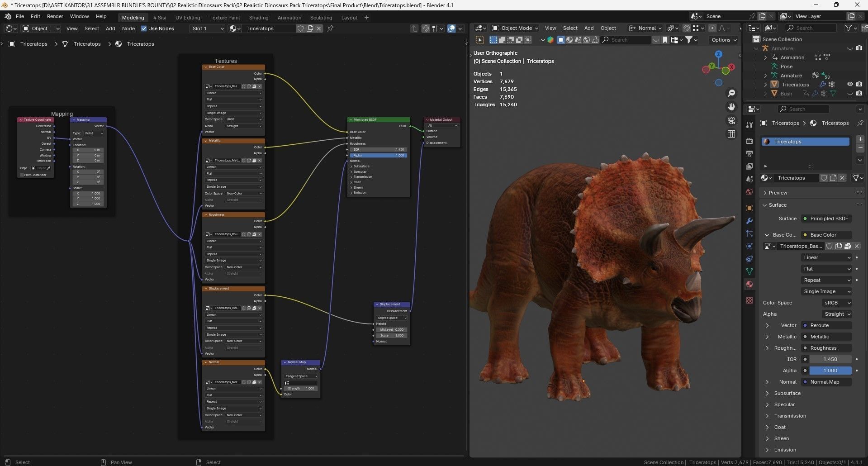Toggle the fake user shield for Triceratops material

[x=824, y=178]
